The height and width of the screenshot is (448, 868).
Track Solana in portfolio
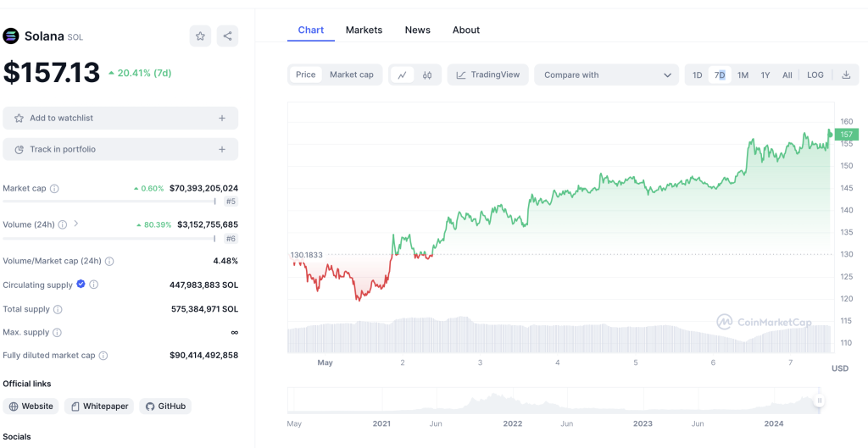click(120, 149)
